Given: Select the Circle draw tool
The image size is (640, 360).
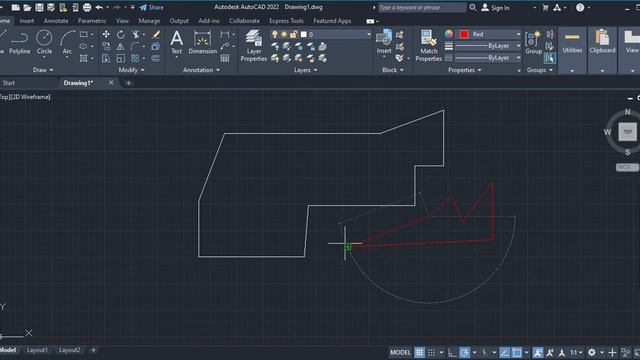Looking at the screenshot, I should click(x=44, y=43).
